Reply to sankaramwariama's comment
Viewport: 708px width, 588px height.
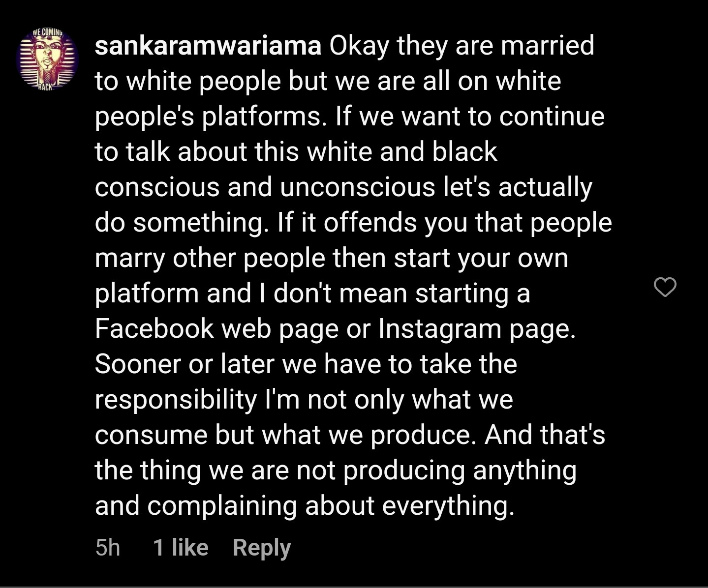coord(262,547)
